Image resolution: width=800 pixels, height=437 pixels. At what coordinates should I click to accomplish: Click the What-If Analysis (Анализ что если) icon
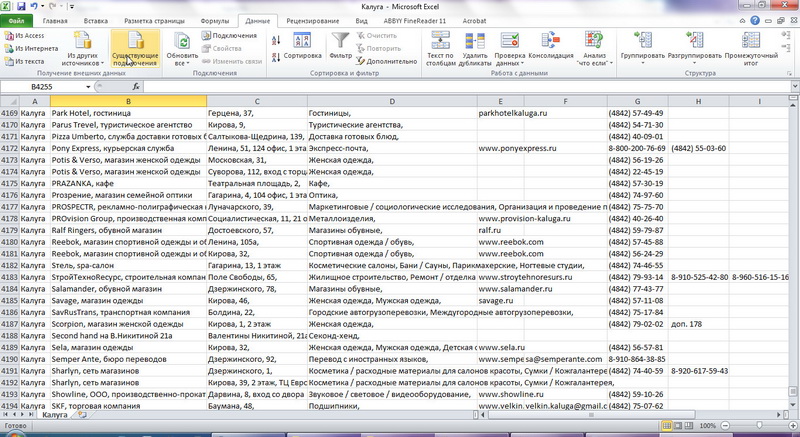594,41
